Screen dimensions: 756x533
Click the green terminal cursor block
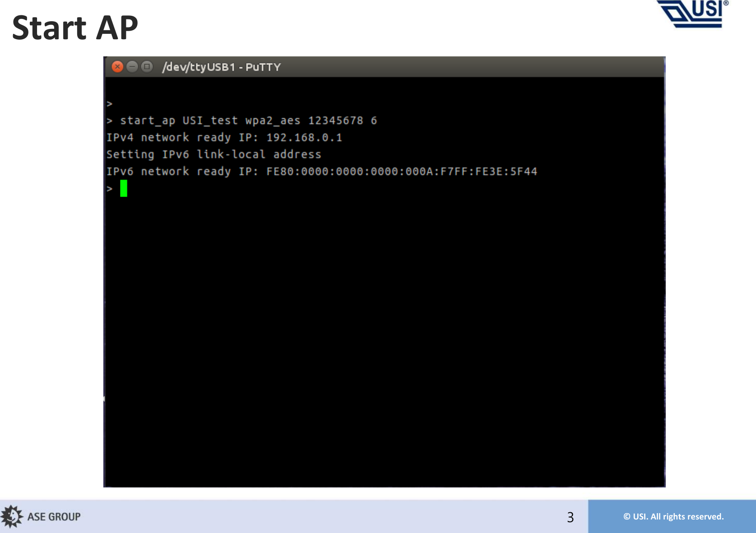pos(124,188)
